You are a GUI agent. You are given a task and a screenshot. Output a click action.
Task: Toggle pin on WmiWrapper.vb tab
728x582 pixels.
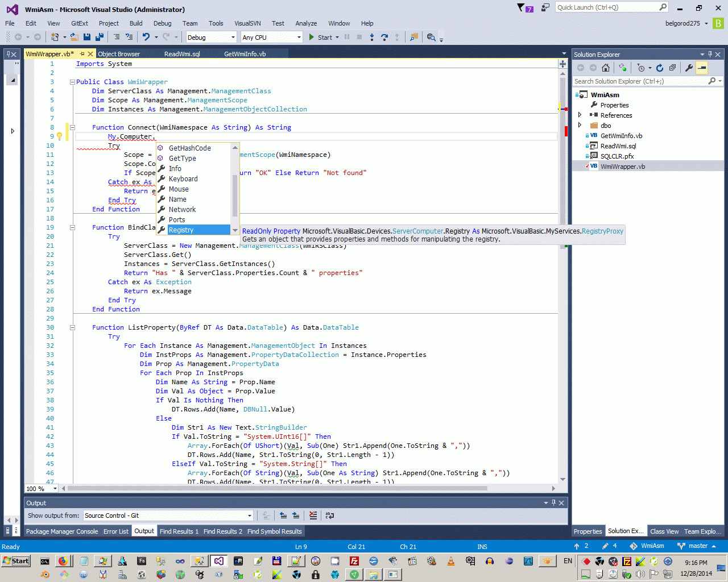tap(82, 54)
